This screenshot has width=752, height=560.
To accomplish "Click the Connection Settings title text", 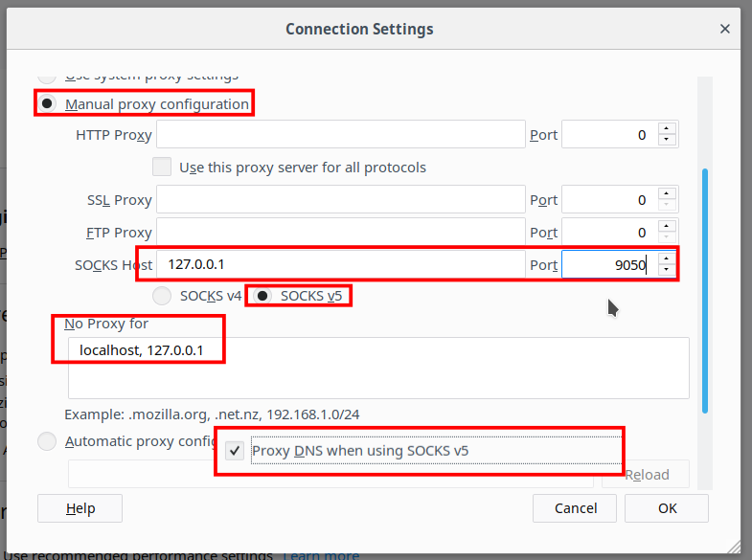I will pos(359,30).
